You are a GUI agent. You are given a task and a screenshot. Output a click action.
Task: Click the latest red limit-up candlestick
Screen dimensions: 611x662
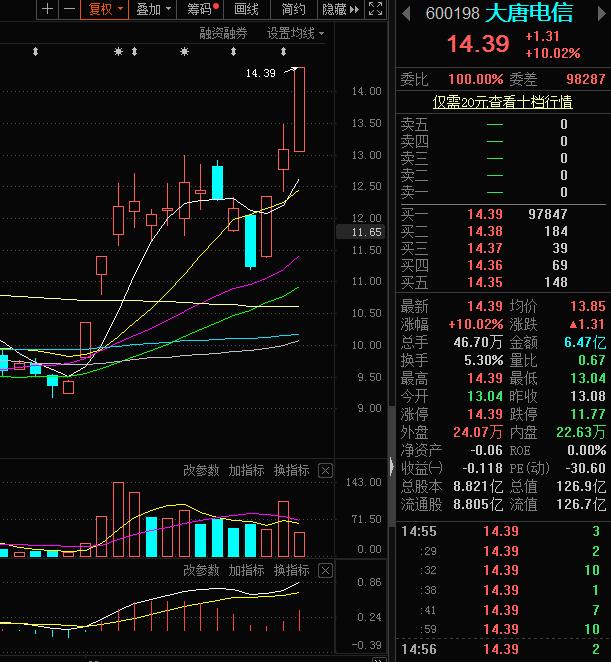click(x=299, y=109)
